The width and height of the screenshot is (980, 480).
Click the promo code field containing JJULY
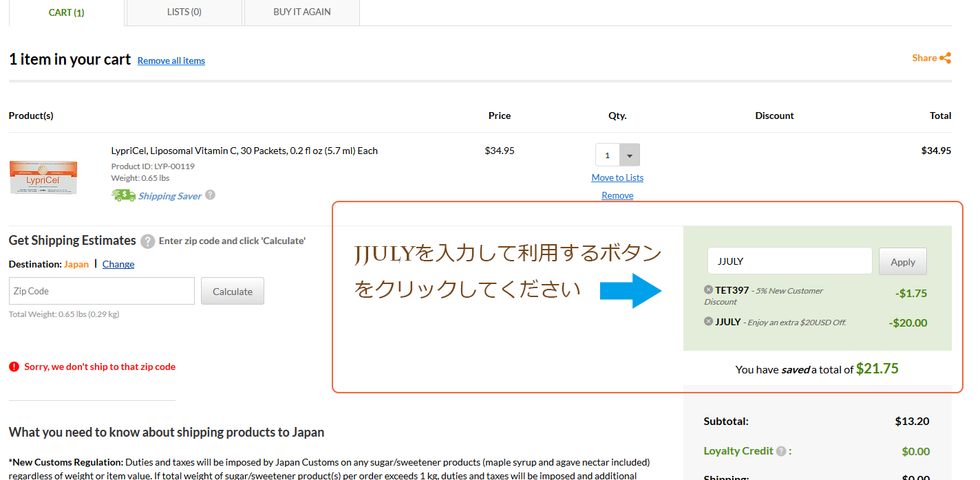[790, 261]
